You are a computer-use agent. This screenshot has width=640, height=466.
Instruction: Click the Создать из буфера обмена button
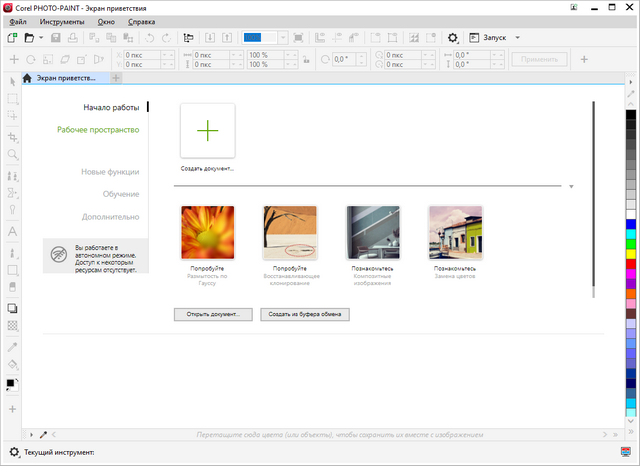pos(305,314)
